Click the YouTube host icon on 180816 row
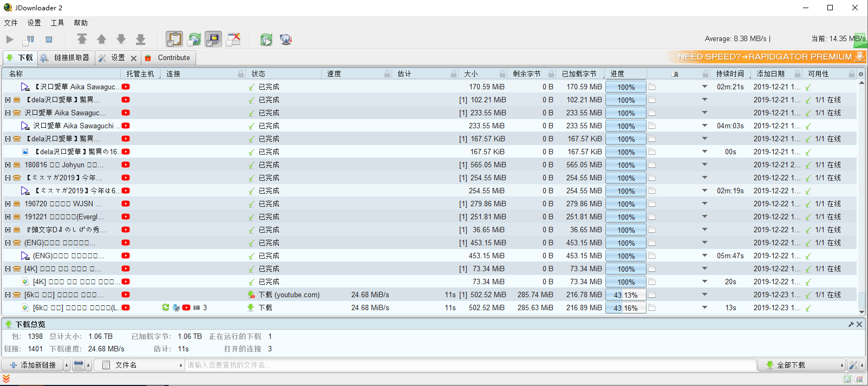 126,165
